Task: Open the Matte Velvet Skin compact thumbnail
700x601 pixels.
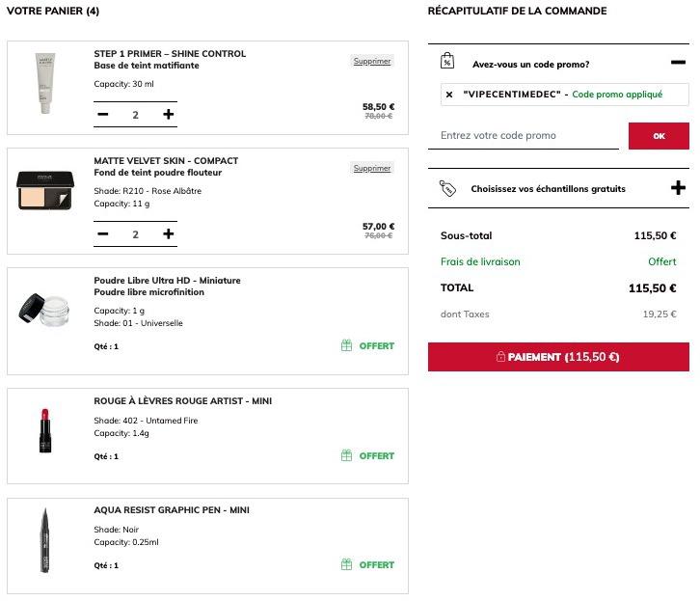Action: [45, 191]
